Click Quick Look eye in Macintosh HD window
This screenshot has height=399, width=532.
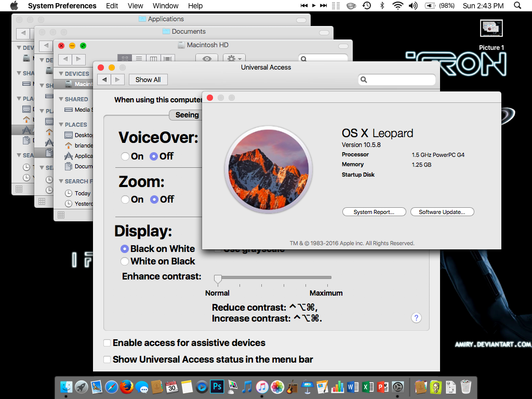click(207, 58)
